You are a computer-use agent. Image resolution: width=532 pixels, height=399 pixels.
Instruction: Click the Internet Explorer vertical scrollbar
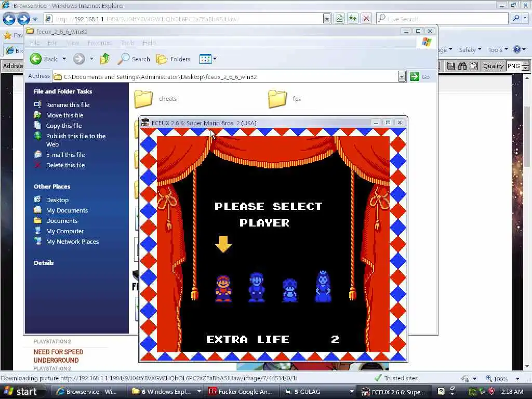coord(527,136)
